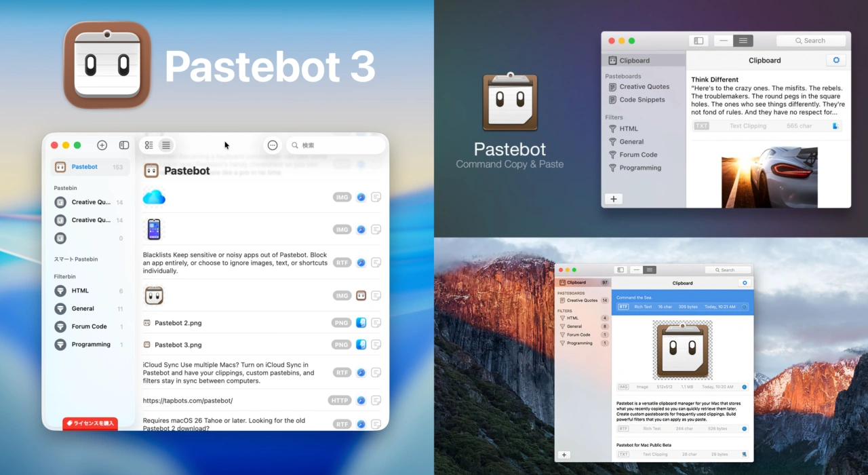Select the unnamed pastebin with count 0

click(x=90, y=238)
